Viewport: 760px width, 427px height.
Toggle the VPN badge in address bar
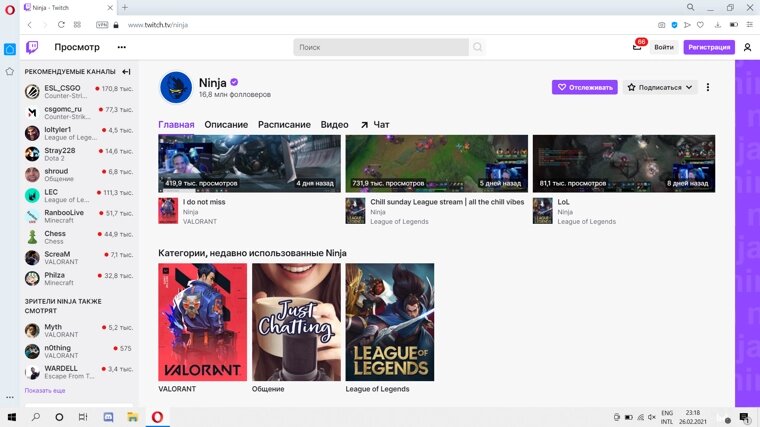coord(102,25)
